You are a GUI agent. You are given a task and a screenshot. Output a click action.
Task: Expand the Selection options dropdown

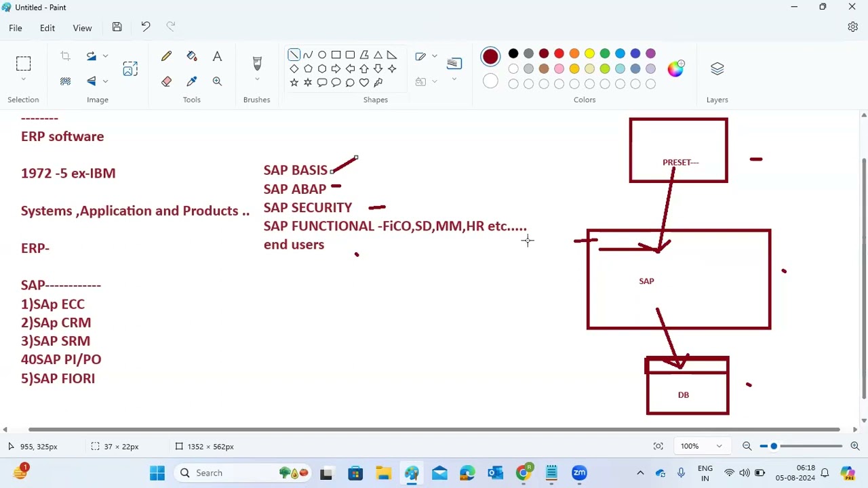coord(23,81)
